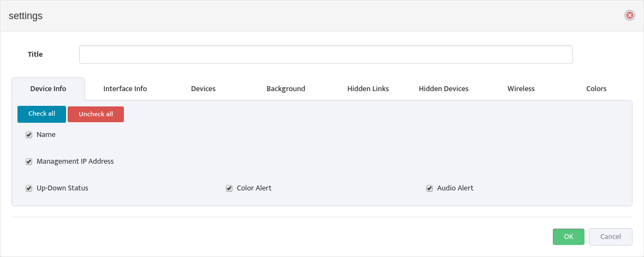Viewport: 644px width, 257px height.
Task: Select the Device Info tab
Action: point(49,89)
